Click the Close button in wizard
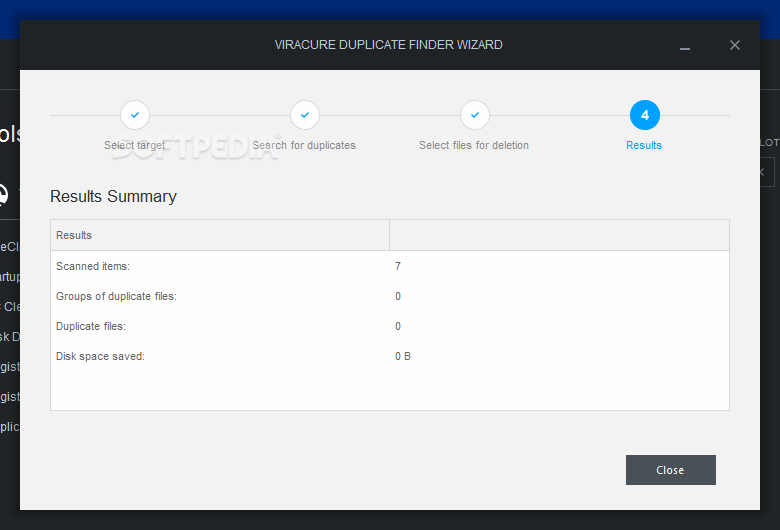780x530 pixels. pos(671,470)
